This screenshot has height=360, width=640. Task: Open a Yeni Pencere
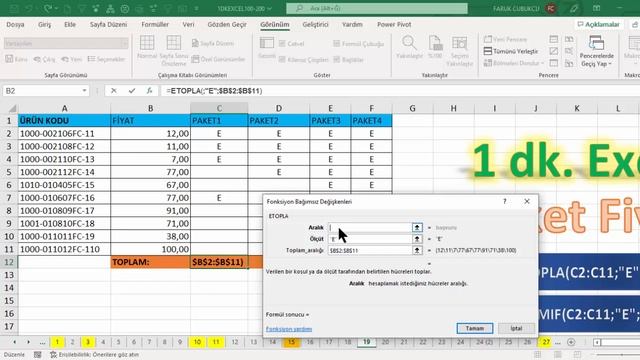tap(505, 39)
